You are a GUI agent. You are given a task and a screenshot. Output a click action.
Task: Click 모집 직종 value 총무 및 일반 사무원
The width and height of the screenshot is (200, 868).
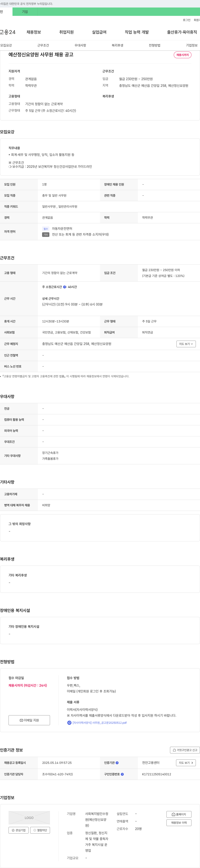point(54,196)
